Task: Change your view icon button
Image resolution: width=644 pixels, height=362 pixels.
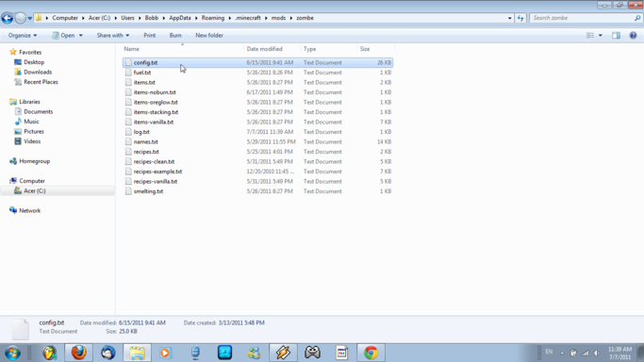Action: tap(590, 35)
